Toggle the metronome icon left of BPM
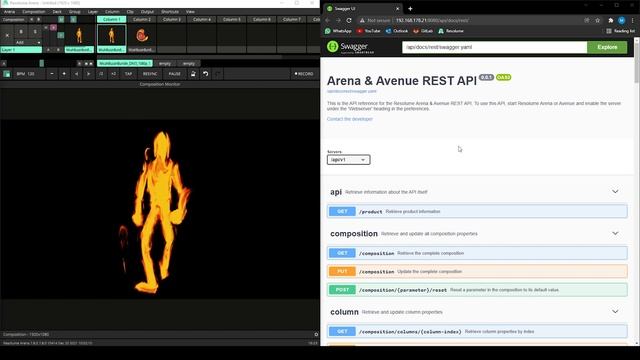Viewport: 640px width, 360px height. pos(7,74)
